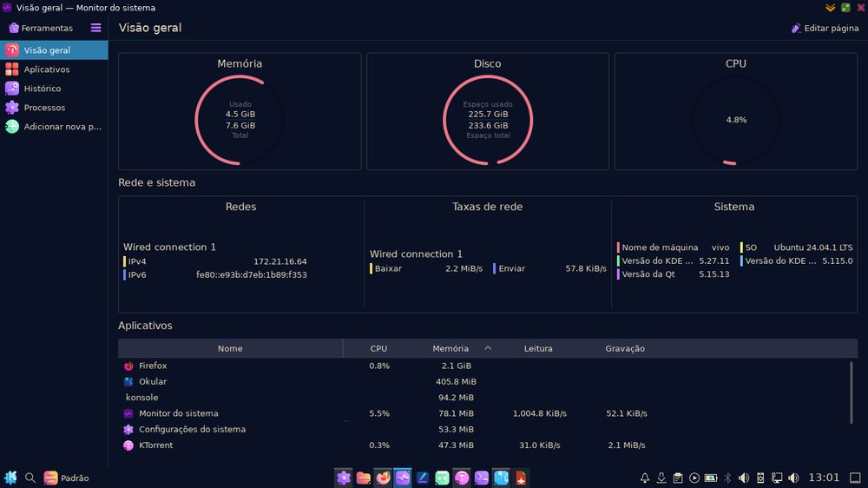Click the Okular memory value 405.8 MiB
This screenshot has height=488, width=868.
[456, 382]
